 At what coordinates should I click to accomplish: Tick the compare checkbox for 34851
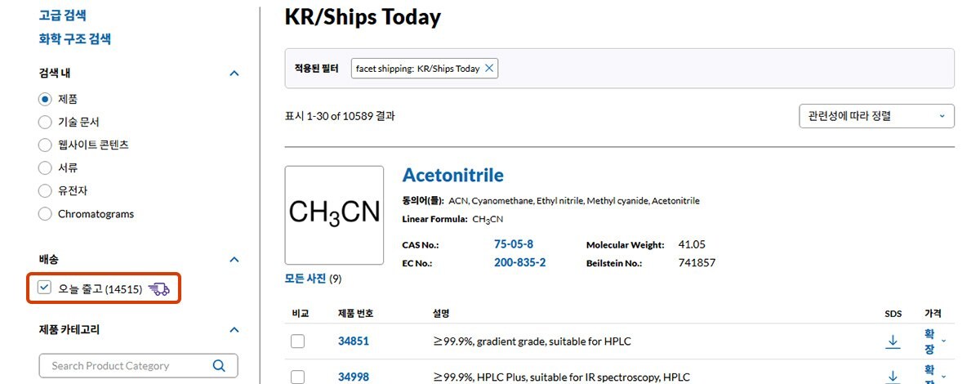(x=298, y=341)
